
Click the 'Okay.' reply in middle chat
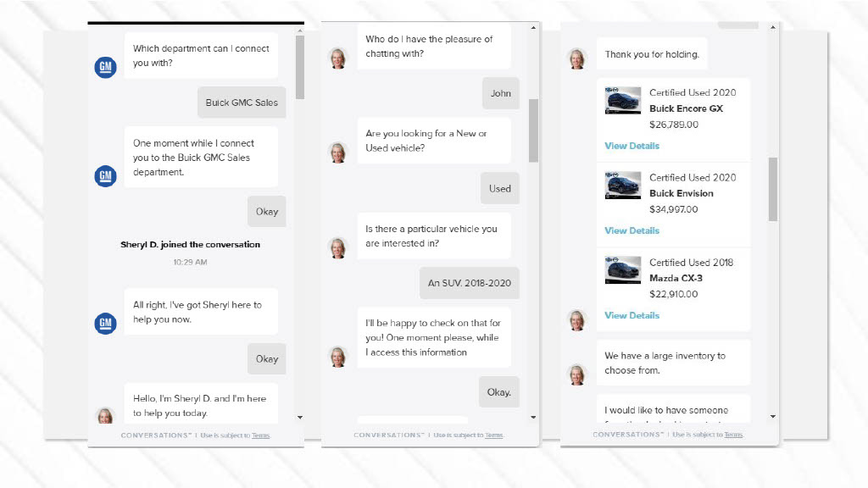(498, 392)
